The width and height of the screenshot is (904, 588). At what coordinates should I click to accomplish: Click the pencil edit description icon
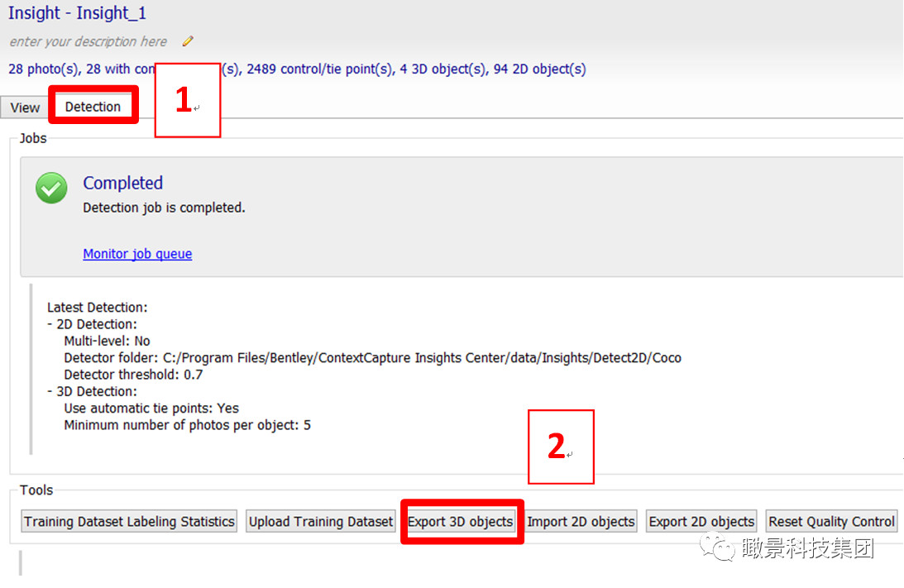click(x=188, y=41)
